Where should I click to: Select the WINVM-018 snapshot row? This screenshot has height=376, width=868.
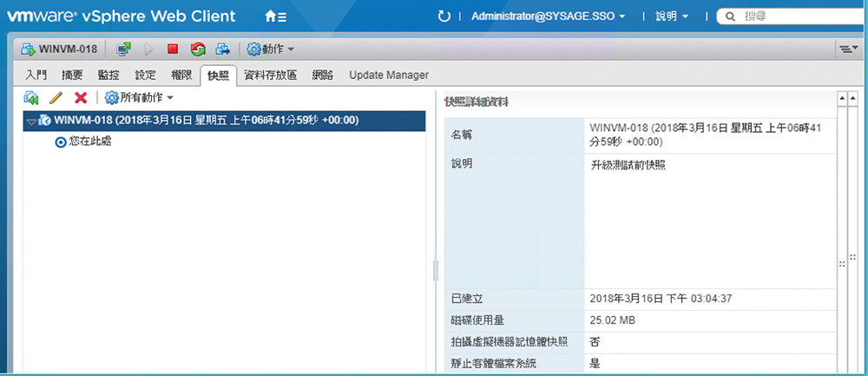point(224,121)
